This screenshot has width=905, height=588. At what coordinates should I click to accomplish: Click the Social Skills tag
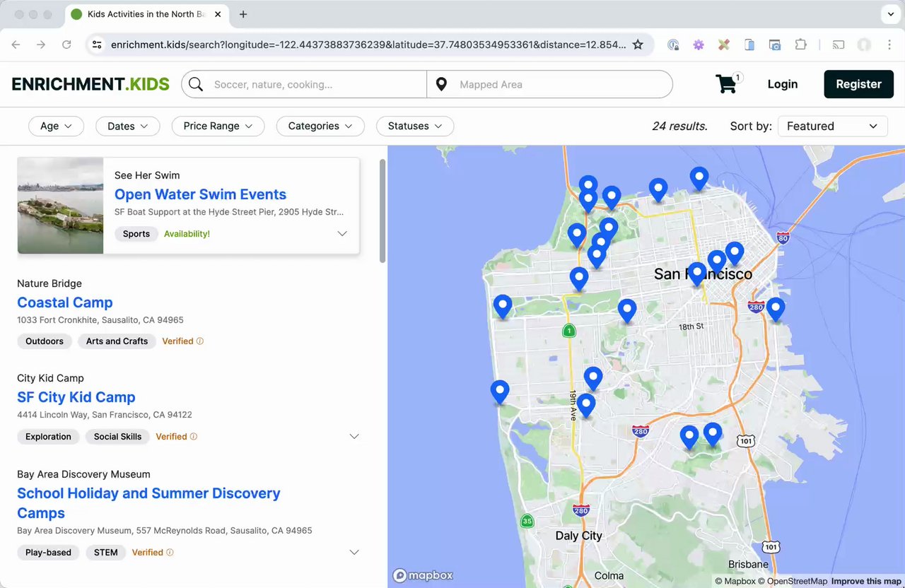click(x=117, y=437)
